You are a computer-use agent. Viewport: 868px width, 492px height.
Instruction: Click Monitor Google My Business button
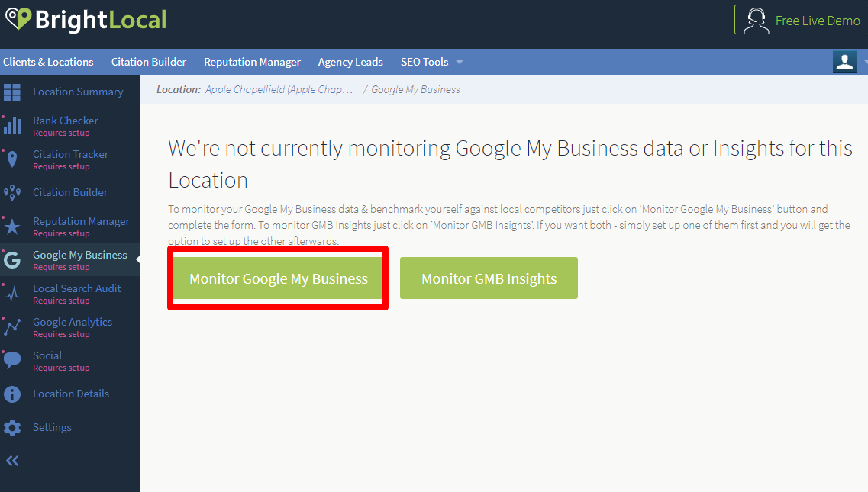click(279, 278)
